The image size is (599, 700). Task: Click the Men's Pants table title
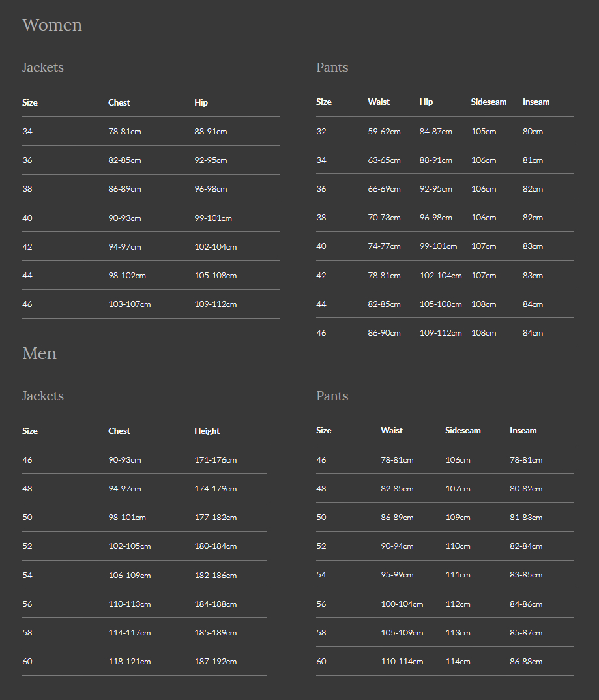(332, 396)
